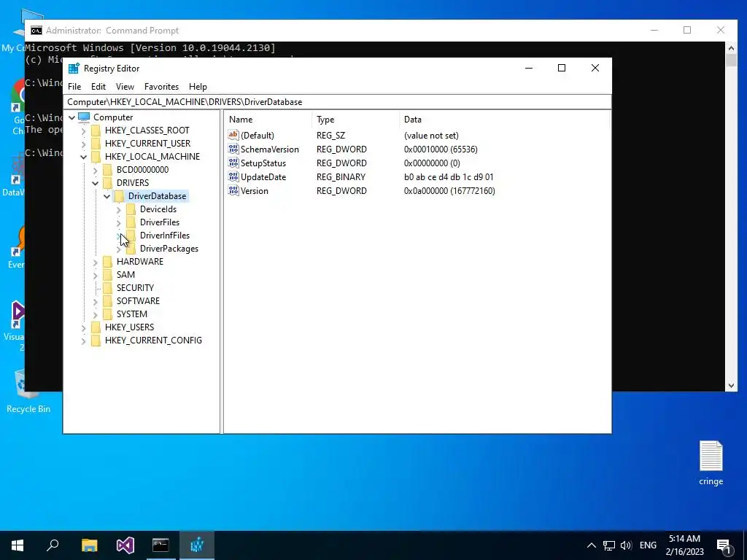This screenshot has width=747, height=560.
Task: Select the SYSTEM tree key label
Action: pos(132,314)
